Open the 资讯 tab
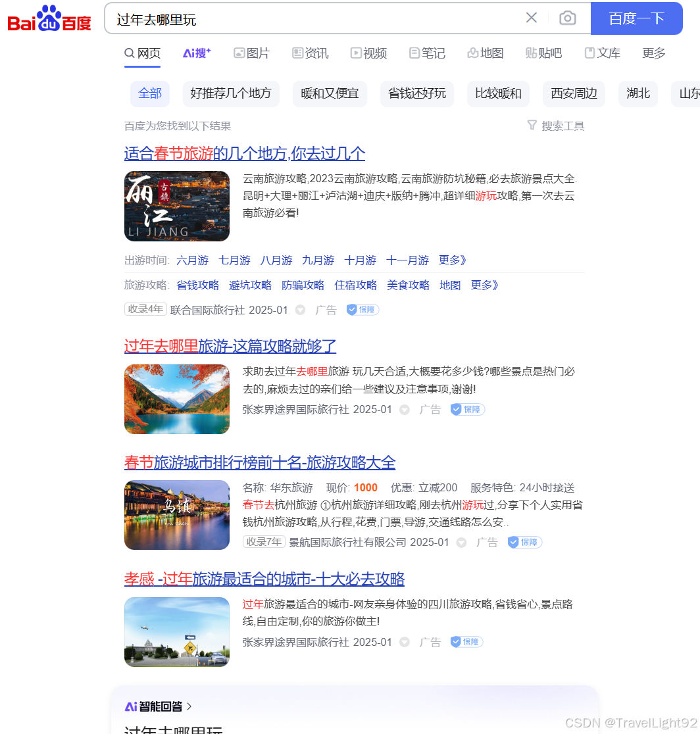Viewport: 700px width, 734px height. pyautogui.click(x=310, y=53)
